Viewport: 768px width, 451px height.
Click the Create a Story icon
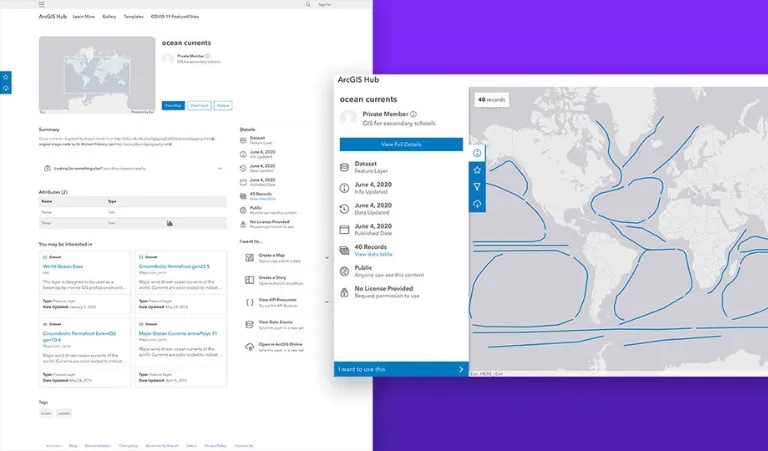click(249, 280)
